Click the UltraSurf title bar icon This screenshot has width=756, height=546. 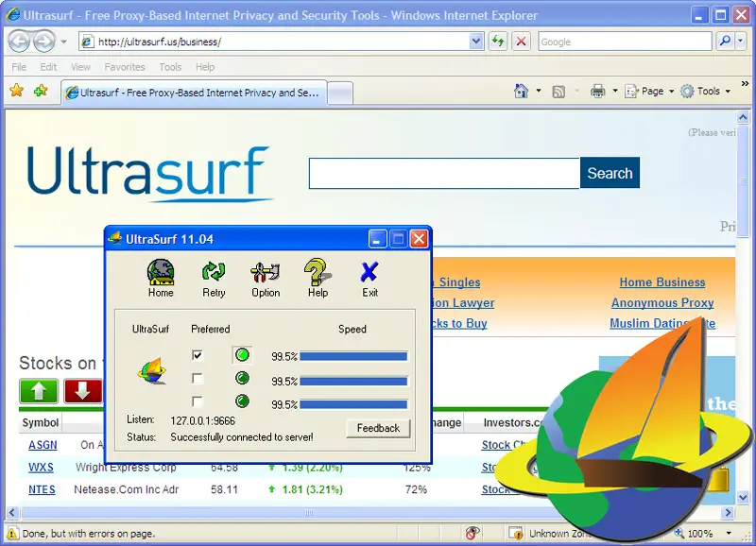coord(115,239)
